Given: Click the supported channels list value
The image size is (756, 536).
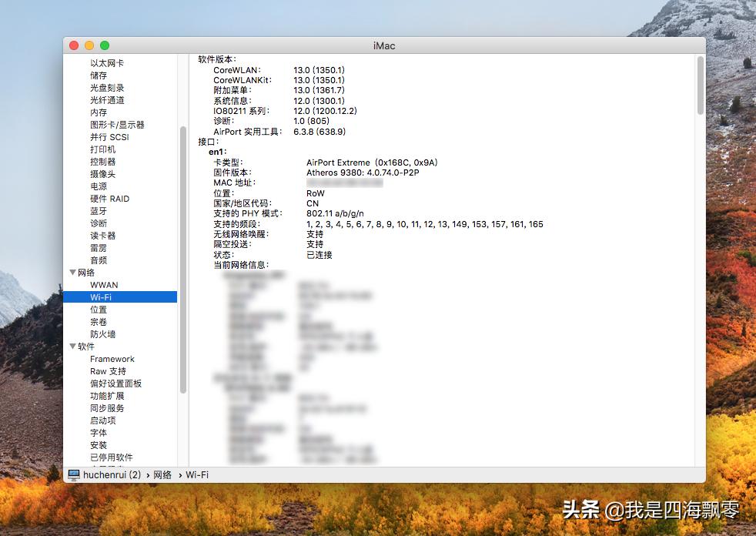Looking at the screenshot, I should point(425,224).
